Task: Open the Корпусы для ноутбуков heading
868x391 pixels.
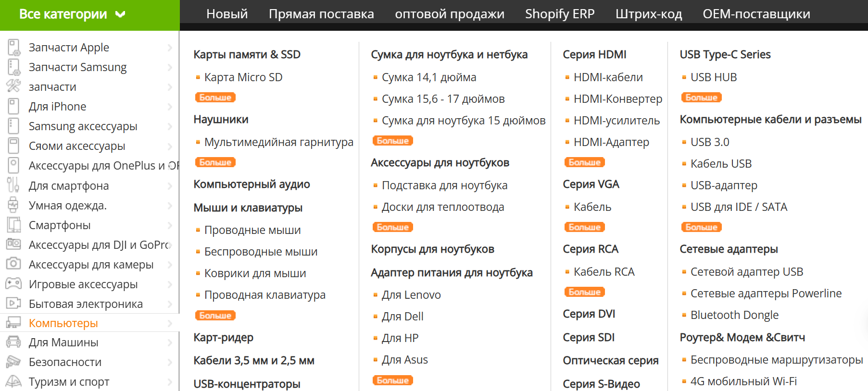Action: [432, 249]
